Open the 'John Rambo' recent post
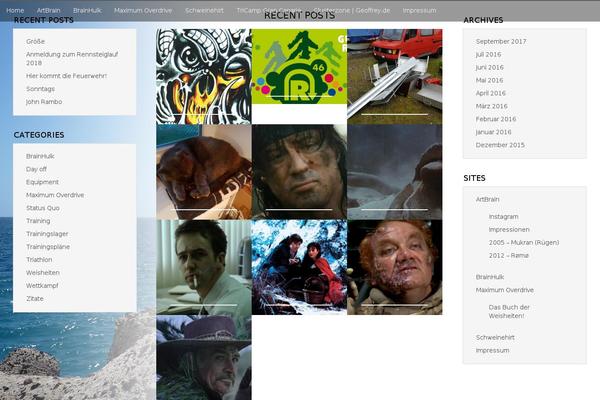The height and width of the screenshot is (400, 600). (x=44, y=102)
